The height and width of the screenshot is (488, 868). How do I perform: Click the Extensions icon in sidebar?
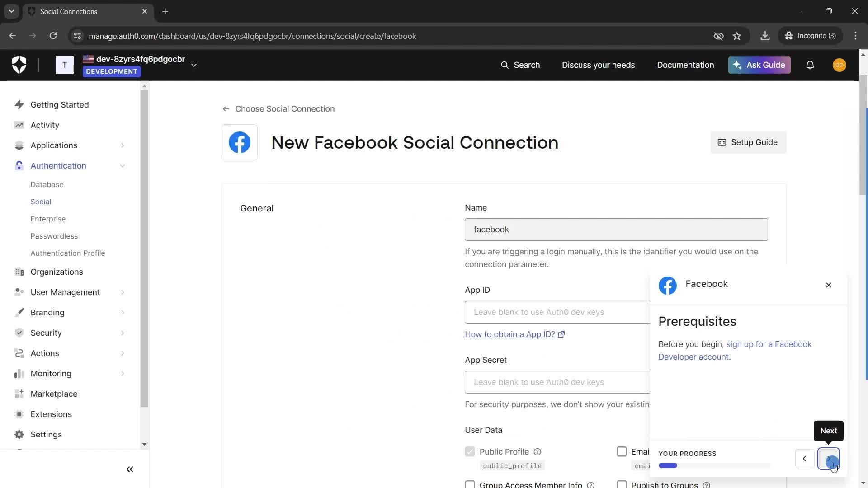19,414
